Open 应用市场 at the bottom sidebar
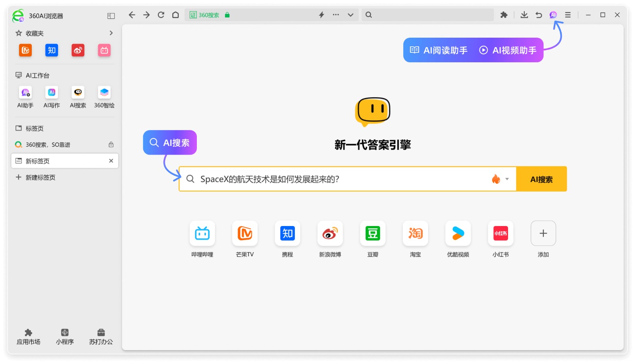The width and height of the screenshot is (635, 364). 28,335
